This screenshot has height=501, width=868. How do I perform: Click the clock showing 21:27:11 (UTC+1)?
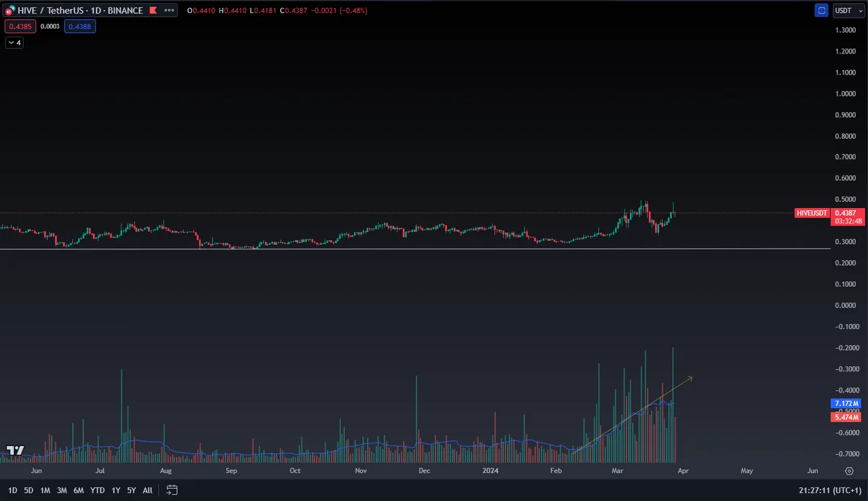tap(829, 490)
